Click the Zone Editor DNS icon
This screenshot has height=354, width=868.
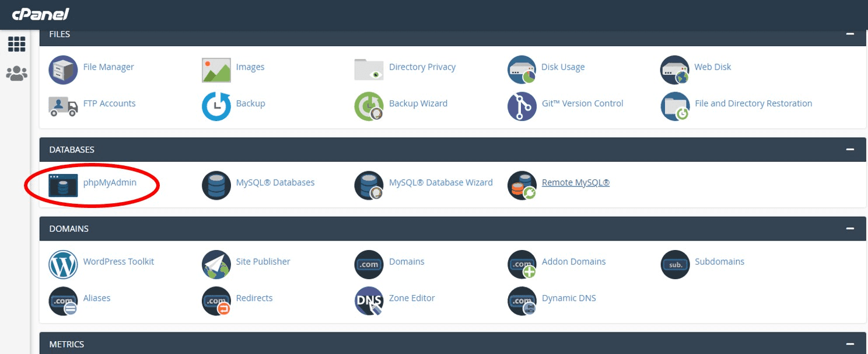pos(369,301)
